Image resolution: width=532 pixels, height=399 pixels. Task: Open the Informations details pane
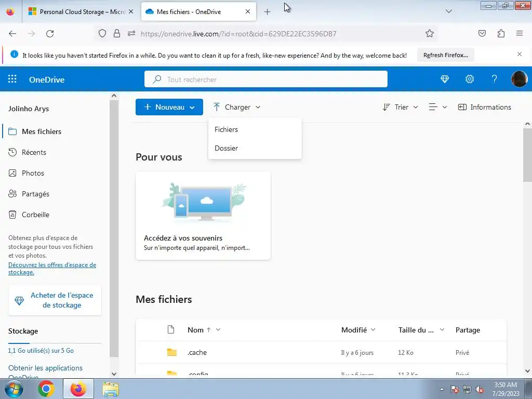485,107
